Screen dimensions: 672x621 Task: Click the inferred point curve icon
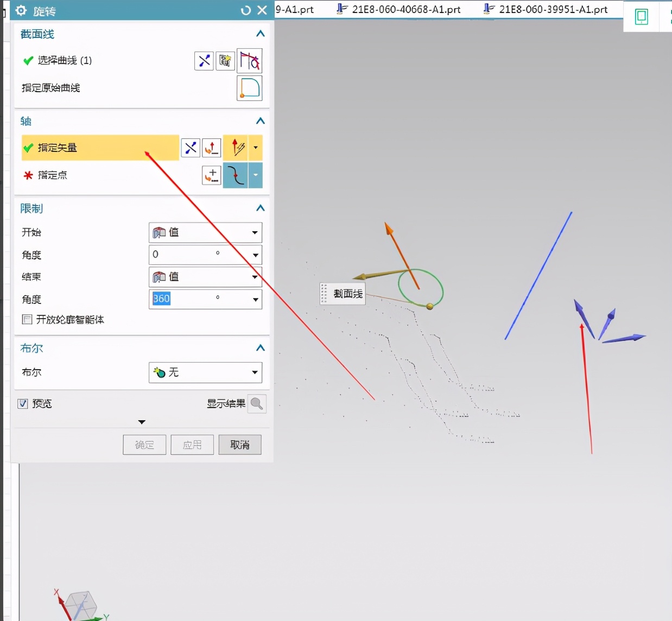click(236, 175)
